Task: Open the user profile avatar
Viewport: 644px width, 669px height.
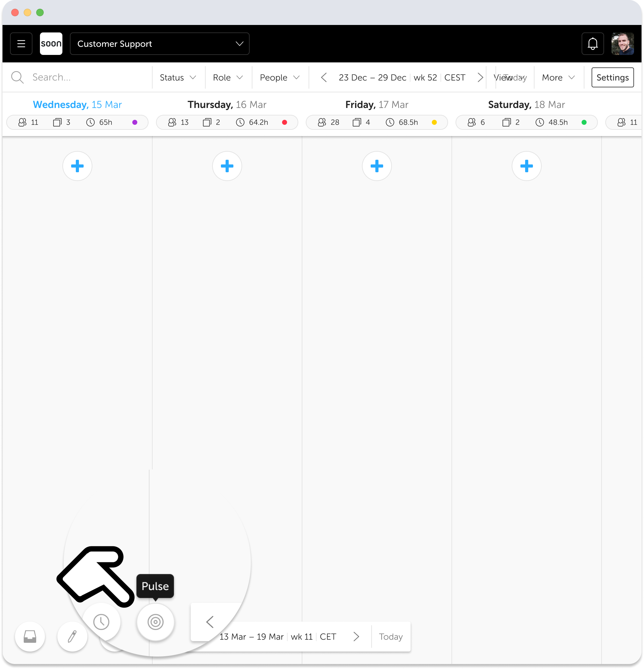Action: click(622, 44)
